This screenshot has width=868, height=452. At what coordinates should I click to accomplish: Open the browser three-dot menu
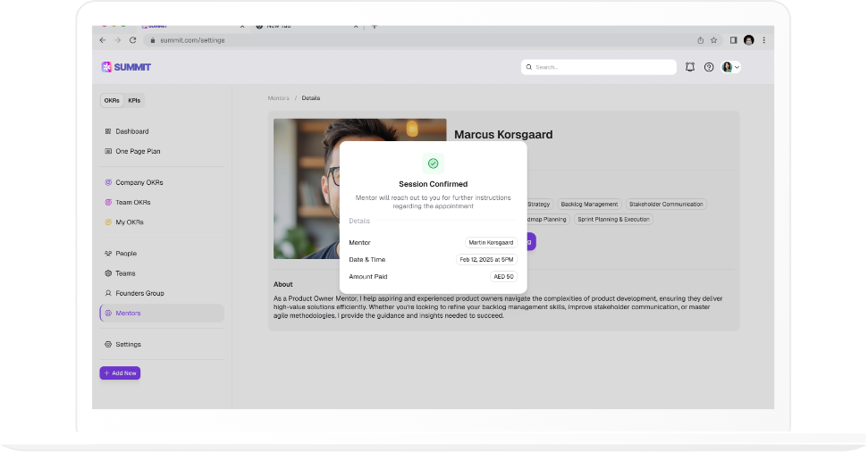(764, 40)
